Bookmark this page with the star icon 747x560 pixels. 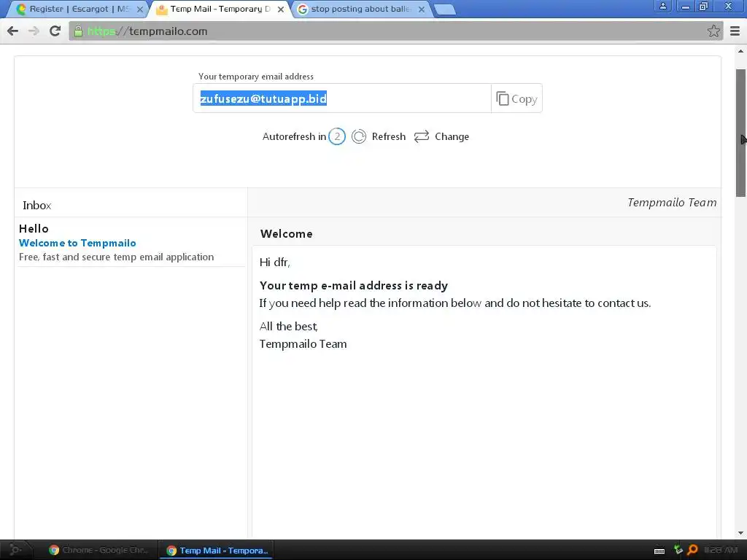[x=713, y=31]
